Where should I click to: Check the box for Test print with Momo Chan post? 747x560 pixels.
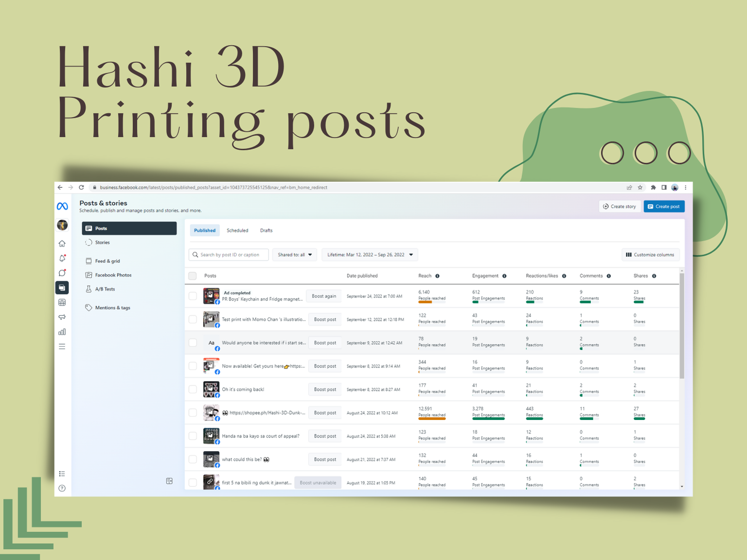point(193,319)
